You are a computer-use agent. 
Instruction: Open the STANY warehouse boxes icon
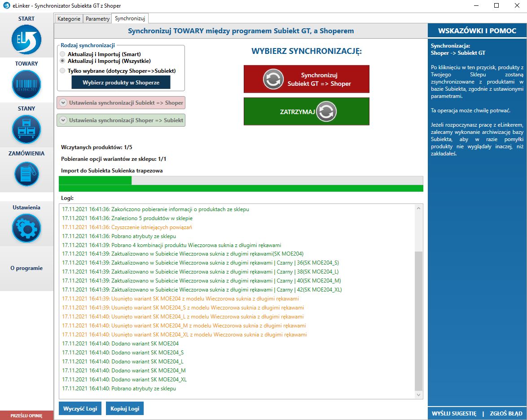tap(26, 129)
